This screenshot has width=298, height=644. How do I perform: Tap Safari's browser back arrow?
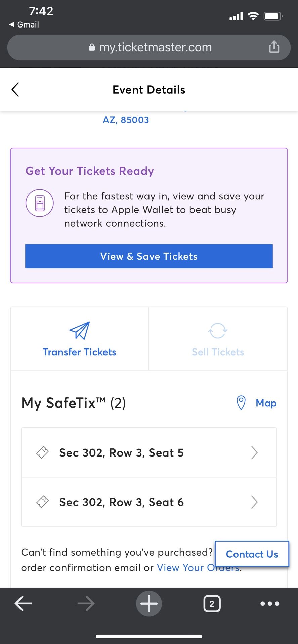(23, 604)
